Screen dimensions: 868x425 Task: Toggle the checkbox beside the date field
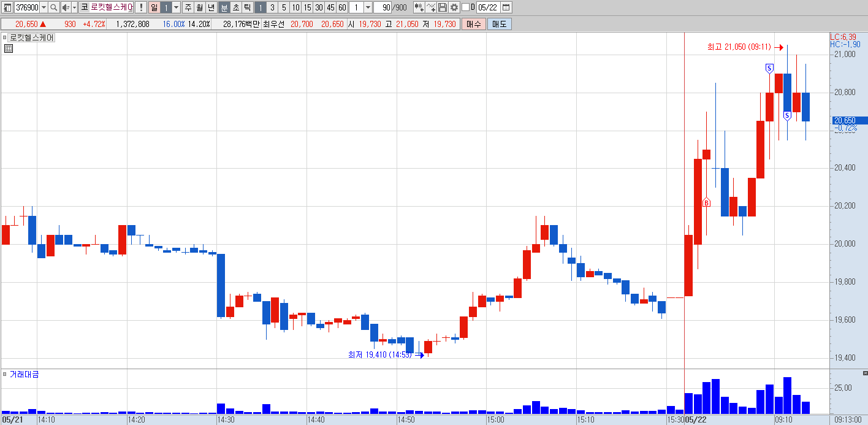pyautogui.click(x=465, y=7)
